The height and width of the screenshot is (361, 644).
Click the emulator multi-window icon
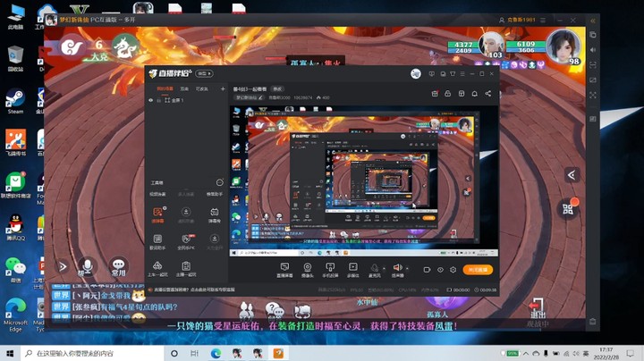coord(593,35)
